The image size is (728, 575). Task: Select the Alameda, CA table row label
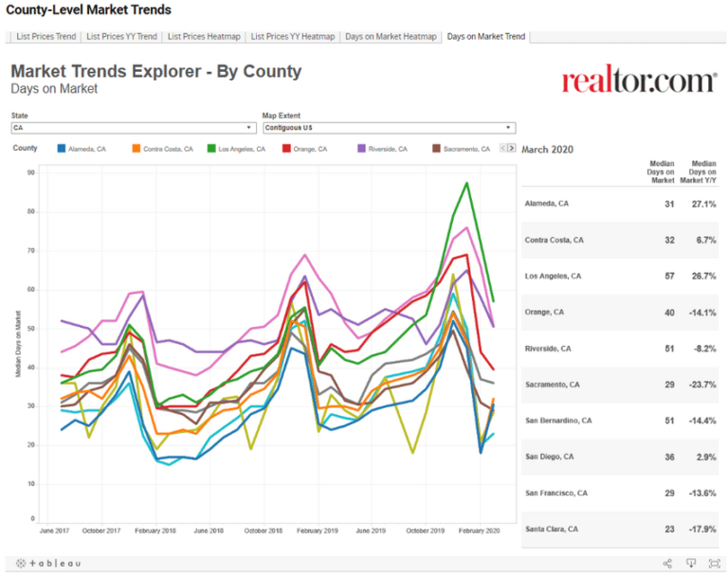546,204
